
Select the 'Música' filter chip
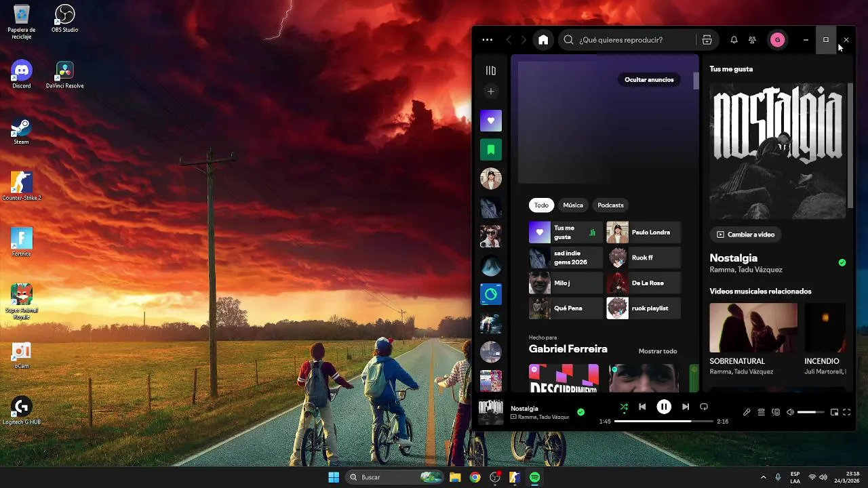[573, 205]
